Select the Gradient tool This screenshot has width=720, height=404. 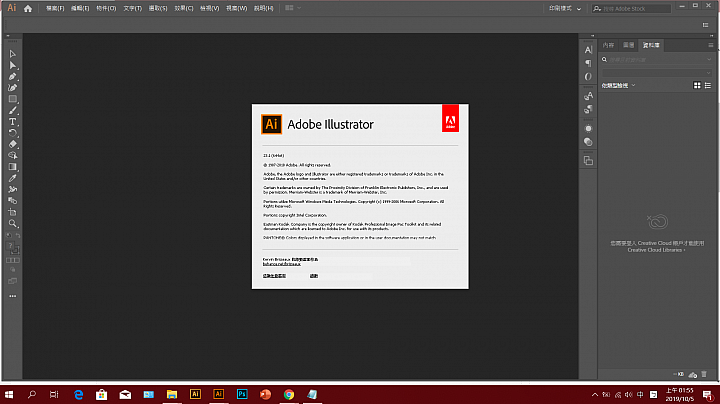[12, 167]
